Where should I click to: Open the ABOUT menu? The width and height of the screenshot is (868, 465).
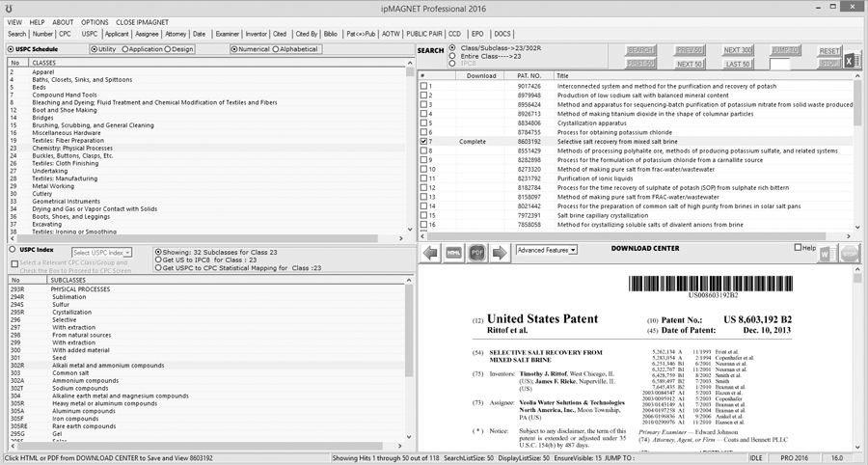click(63, 23)
